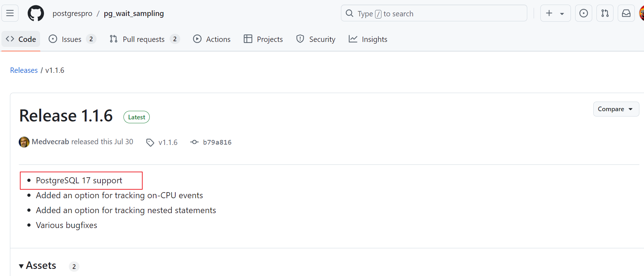Click the Medvecrab username link
Image resolution: width=644 pixels, height=276 pixels.
(x=50, y=142)
